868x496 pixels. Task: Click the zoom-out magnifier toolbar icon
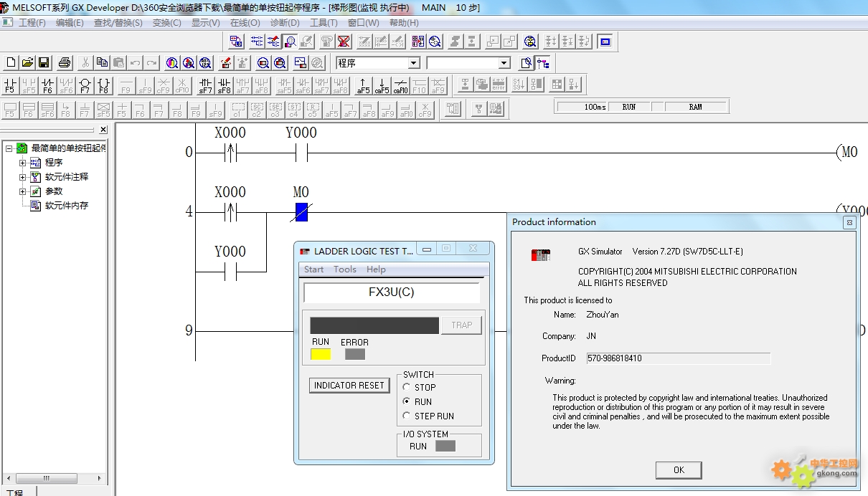pos(263,63)
